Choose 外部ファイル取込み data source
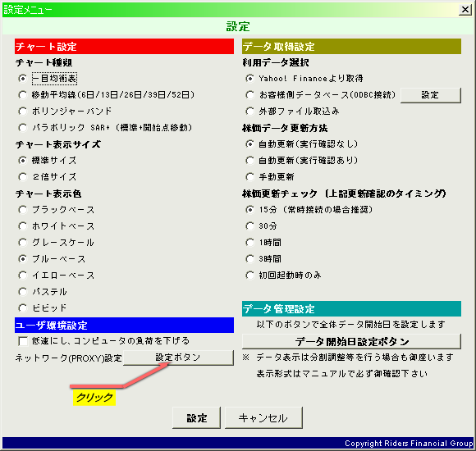This screenshot has height=451, width=476. [x=249, y=112]
